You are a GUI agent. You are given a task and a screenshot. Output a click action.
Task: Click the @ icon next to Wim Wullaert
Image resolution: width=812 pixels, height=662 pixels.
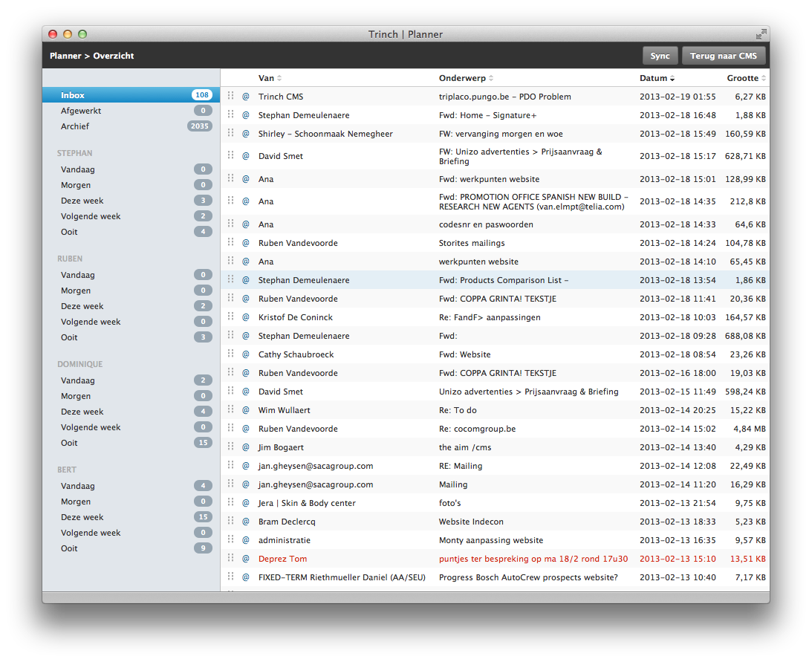point(246,410)
